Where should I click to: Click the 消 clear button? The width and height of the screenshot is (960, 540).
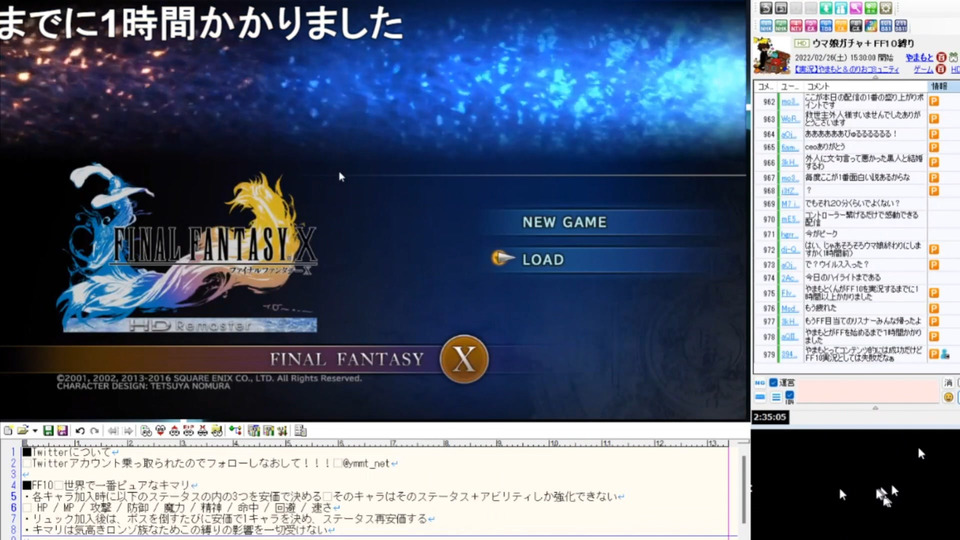[x=948, y=383]
